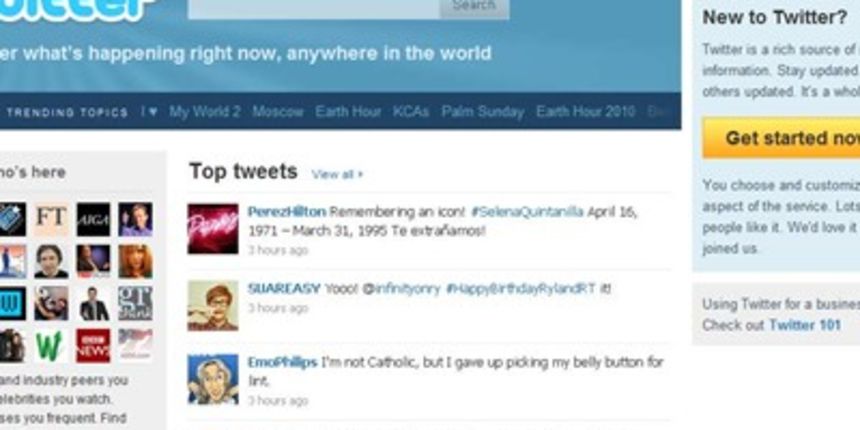
Task: Select the BBC News avatar icon
Action: click(93, 346)
